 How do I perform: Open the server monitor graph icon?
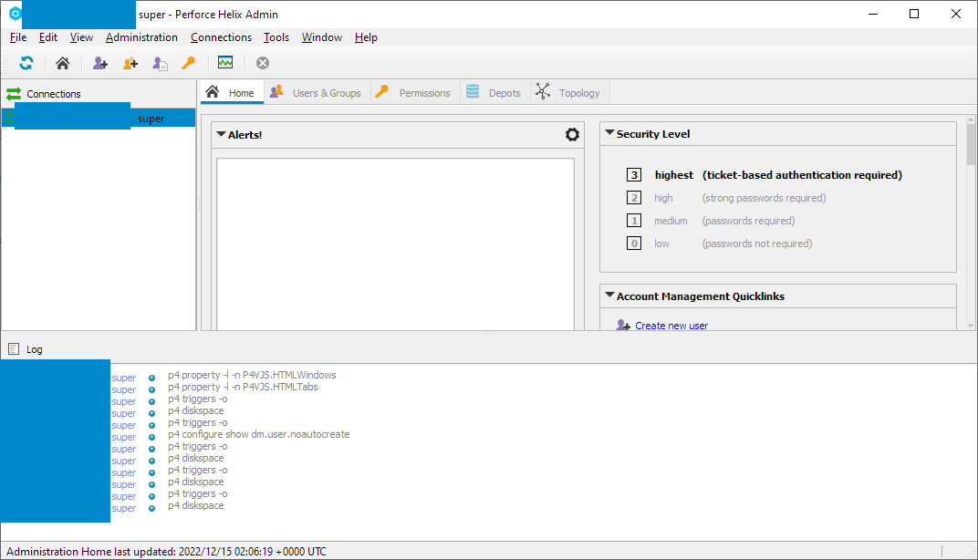tap(225, 62)
